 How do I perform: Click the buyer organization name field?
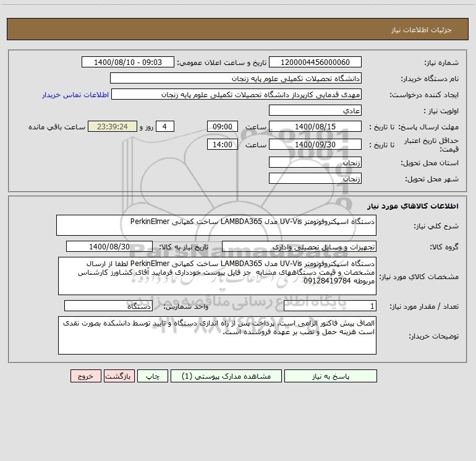(236, 78)
